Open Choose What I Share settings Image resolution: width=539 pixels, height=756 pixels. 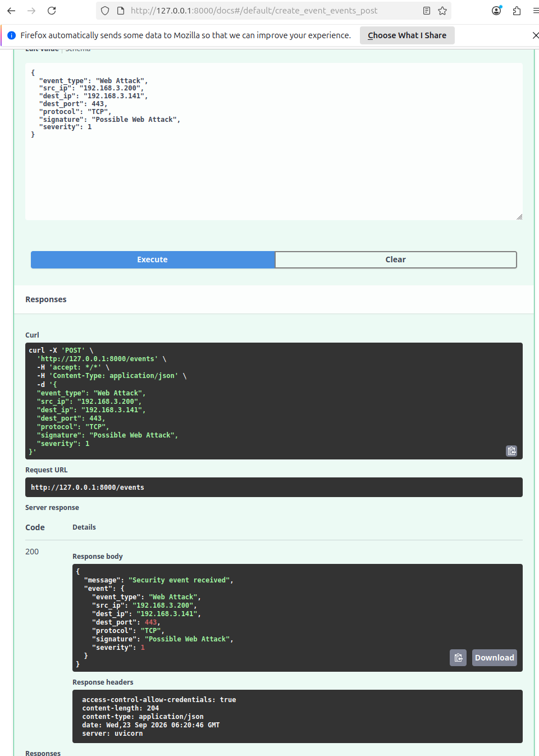coord(407,35)
